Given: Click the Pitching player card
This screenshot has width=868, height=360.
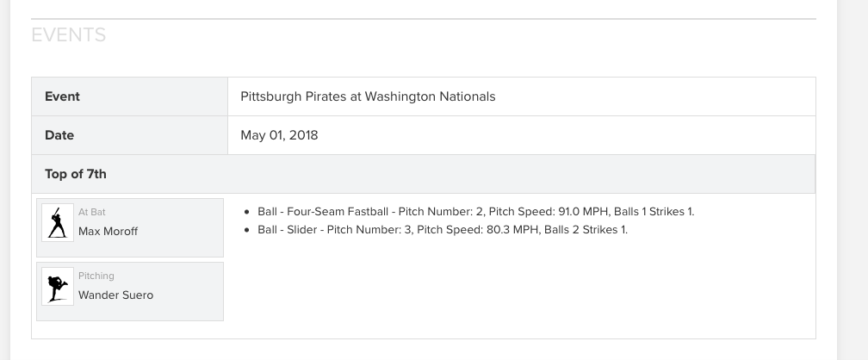Looking at the screenshot, I should click(x=130, y=291).
